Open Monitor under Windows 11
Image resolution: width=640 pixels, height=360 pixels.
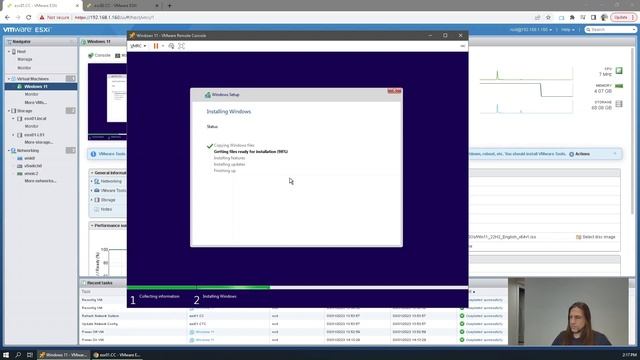pos(31,94)
